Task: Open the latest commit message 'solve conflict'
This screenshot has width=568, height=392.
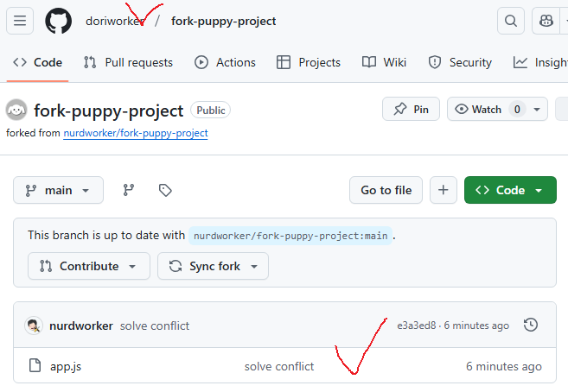Action: pos(155,326)
